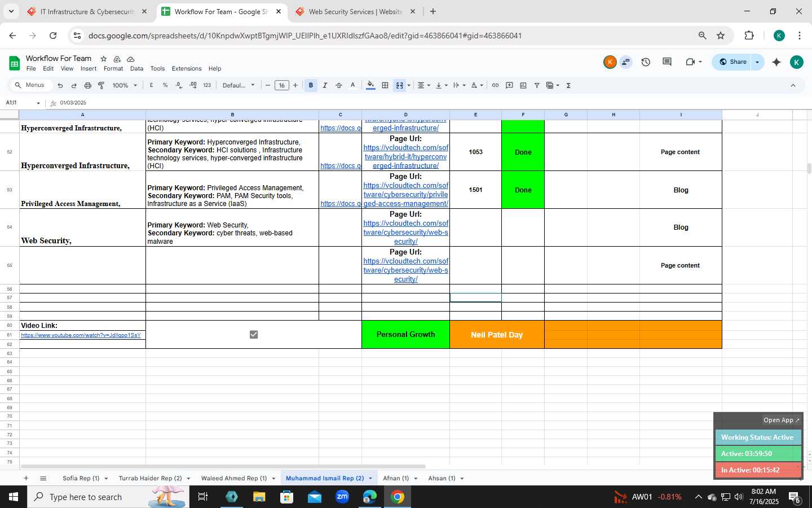The width and height of the screenshot is (812, 508).
Task: Click the Move to folder icon
Action: [x=117, y=59]
